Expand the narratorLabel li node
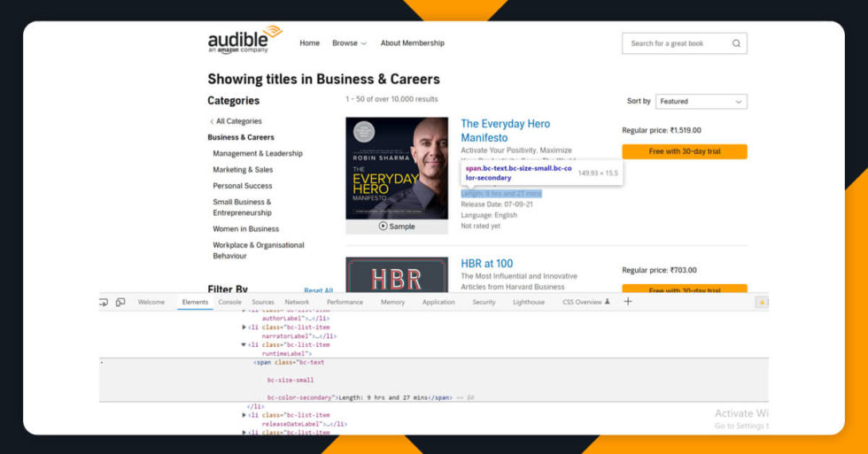The image size is (868, 454). (x=244, y=327)
